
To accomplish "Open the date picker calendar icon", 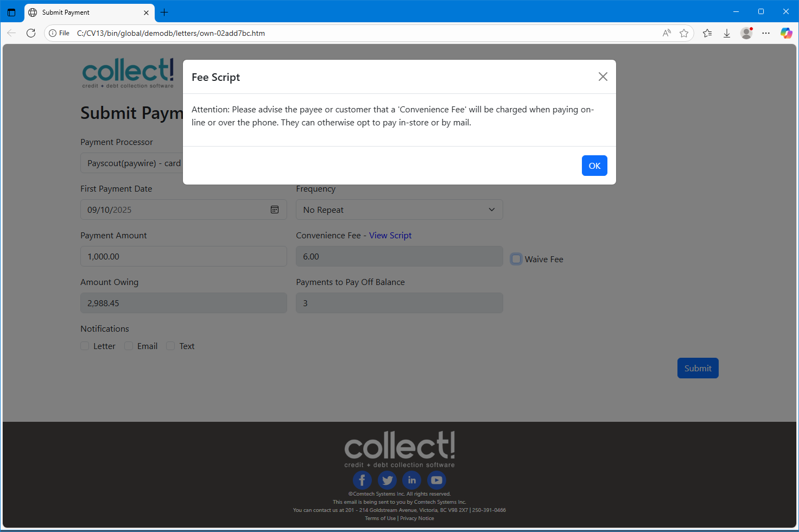I will point(275,210).
